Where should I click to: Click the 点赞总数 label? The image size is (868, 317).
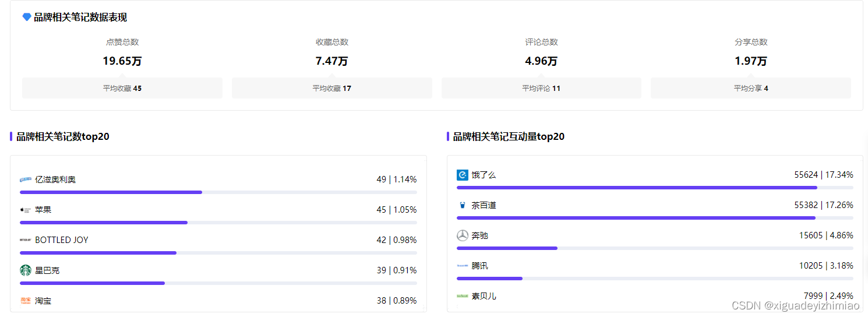pos(122,42)
